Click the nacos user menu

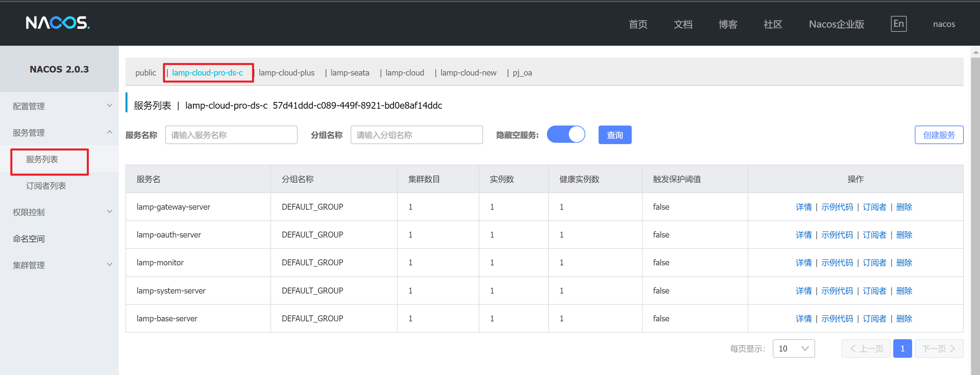944,24
